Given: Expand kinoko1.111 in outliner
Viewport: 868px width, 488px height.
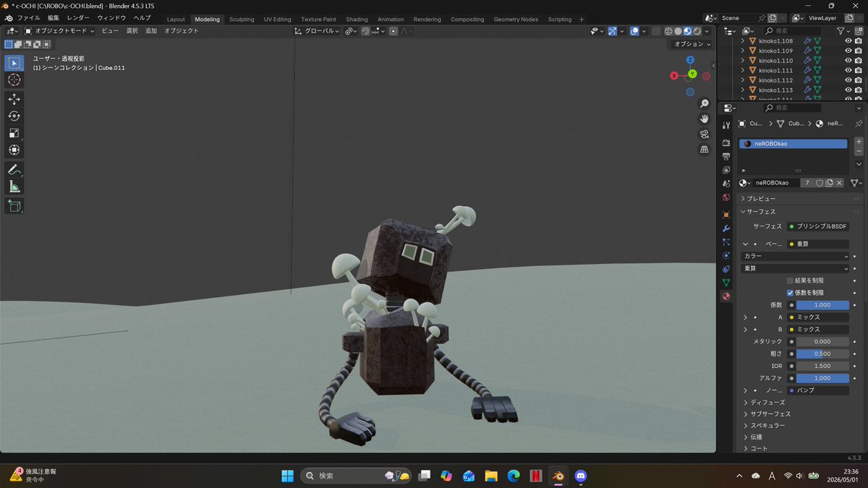Looking at the screenshot, I should pyautogui.click(x=742, y=70).
